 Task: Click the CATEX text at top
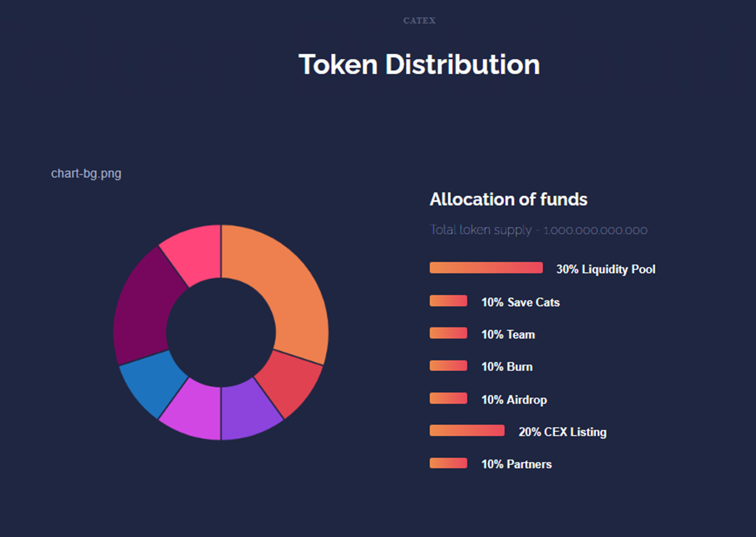419,21
